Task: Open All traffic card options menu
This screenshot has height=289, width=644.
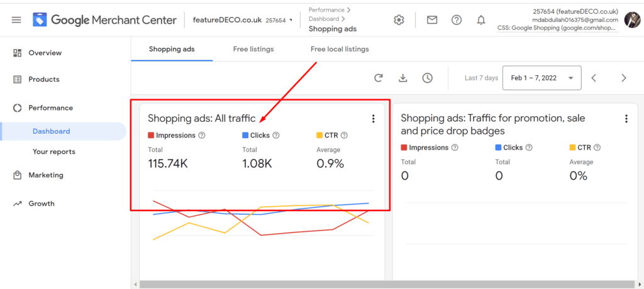Action: point(373,119)
